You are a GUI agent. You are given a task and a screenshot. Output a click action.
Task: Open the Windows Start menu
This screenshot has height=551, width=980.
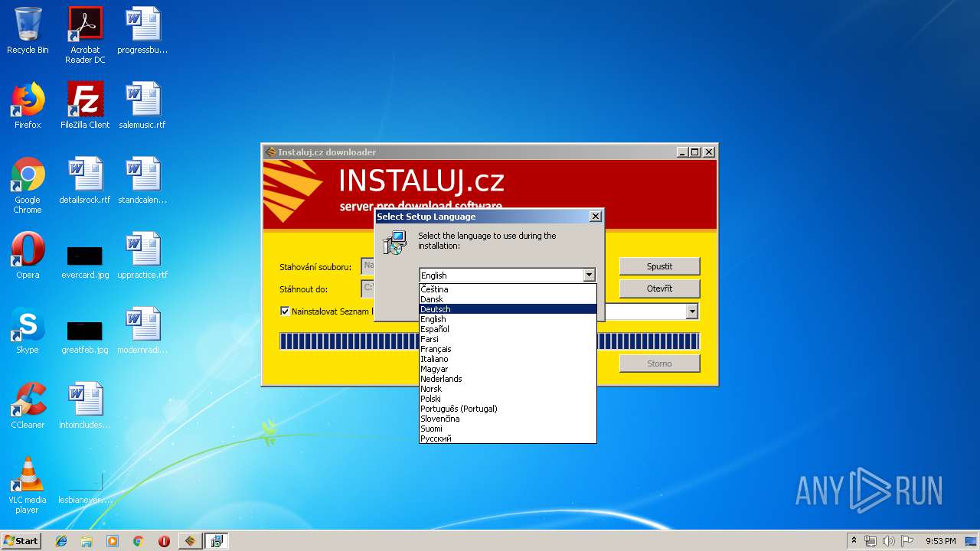pos(21,541)
